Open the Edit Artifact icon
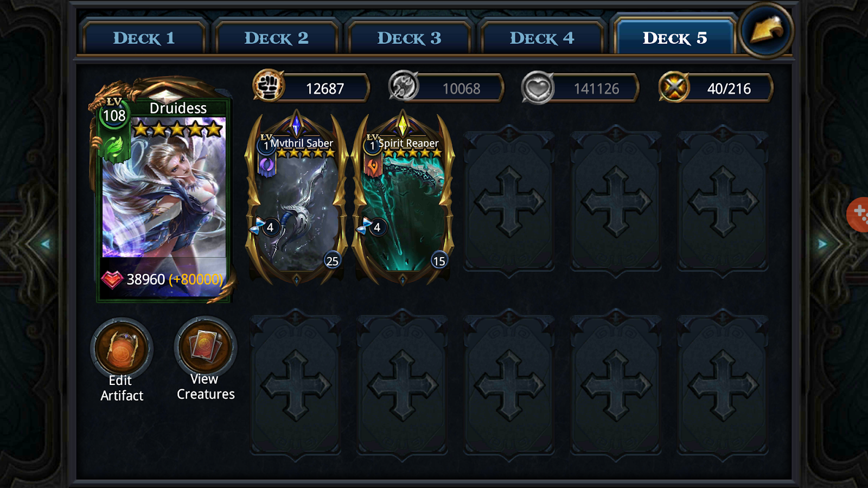The height and width of the screenshot is (488, 868). (x=122, y=349)
